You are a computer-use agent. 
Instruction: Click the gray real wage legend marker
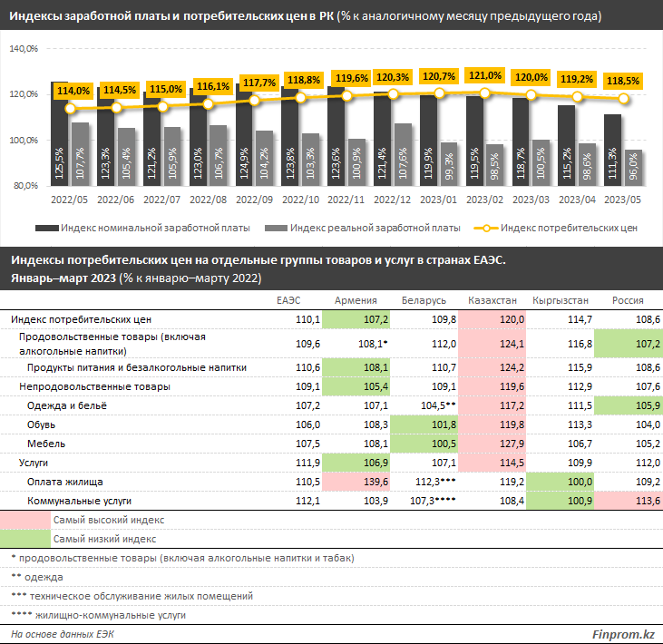276,229
